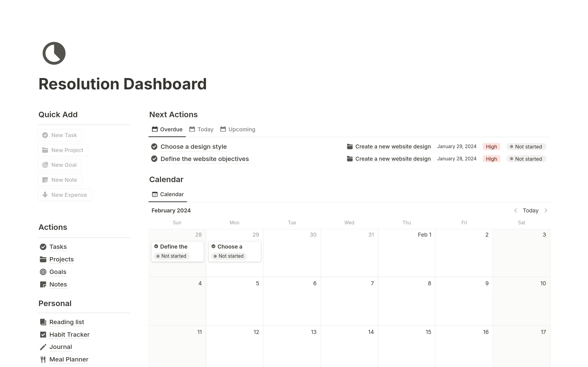The height and width of the screenshot is (367, 588).
Task: Click the New Goal quick add icon
Action: [x=45, y=165]
